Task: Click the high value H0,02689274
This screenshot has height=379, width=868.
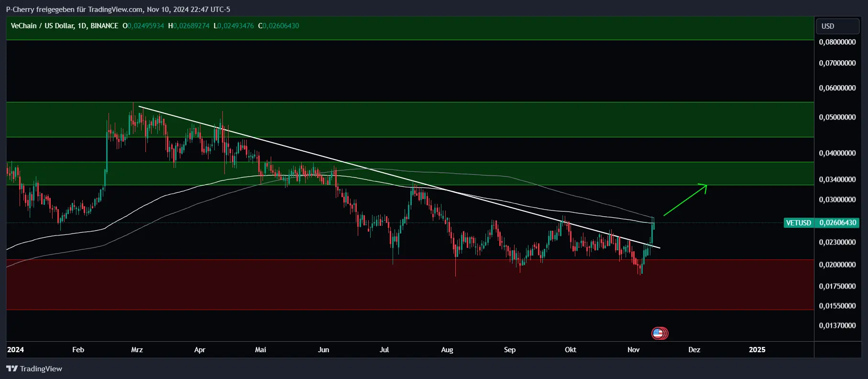Action: coord(188,26)
